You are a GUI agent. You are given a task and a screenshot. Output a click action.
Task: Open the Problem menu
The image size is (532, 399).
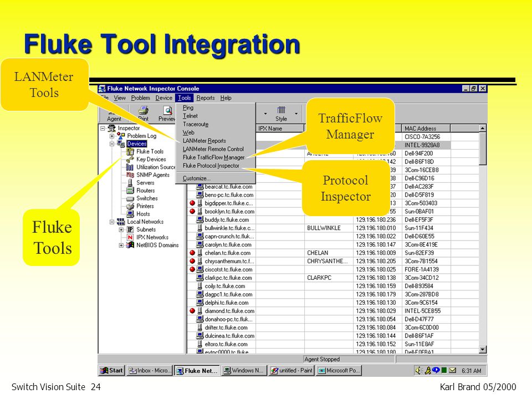coord(140,98)
